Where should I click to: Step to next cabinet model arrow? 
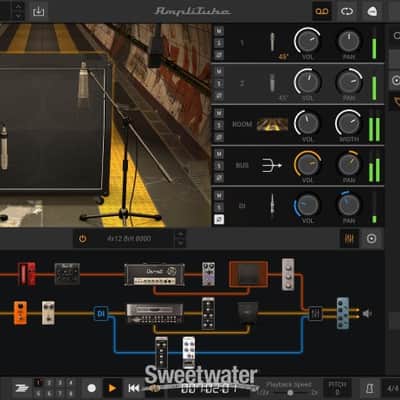tap(180, 243)
